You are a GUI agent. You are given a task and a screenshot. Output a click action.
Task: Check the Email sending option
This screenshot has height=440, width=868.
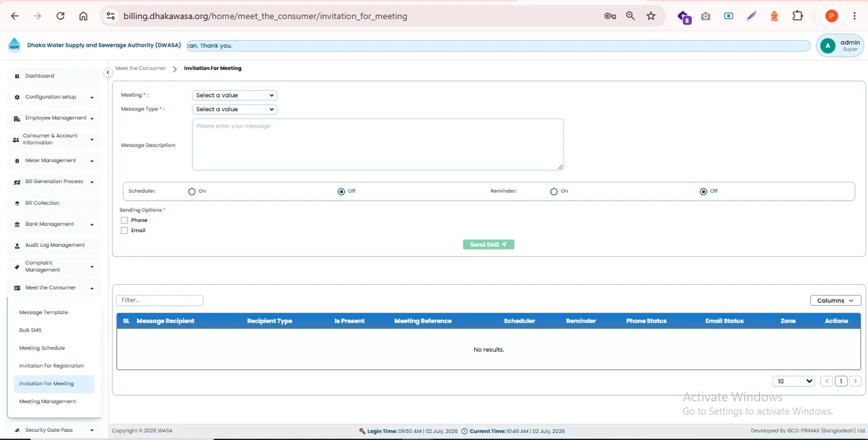coord(124,231)
